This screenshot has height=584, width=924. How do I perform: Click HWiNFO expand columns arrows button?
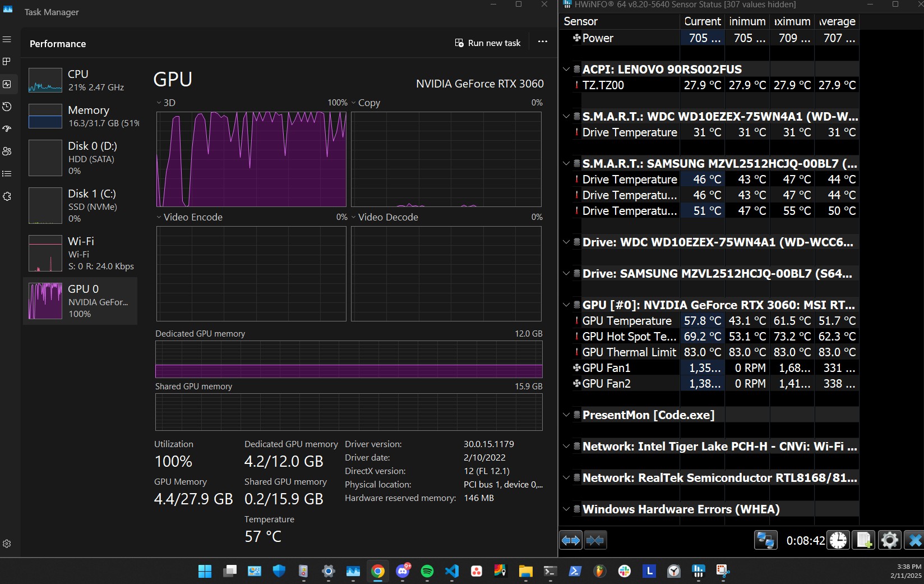coord(571,540)
